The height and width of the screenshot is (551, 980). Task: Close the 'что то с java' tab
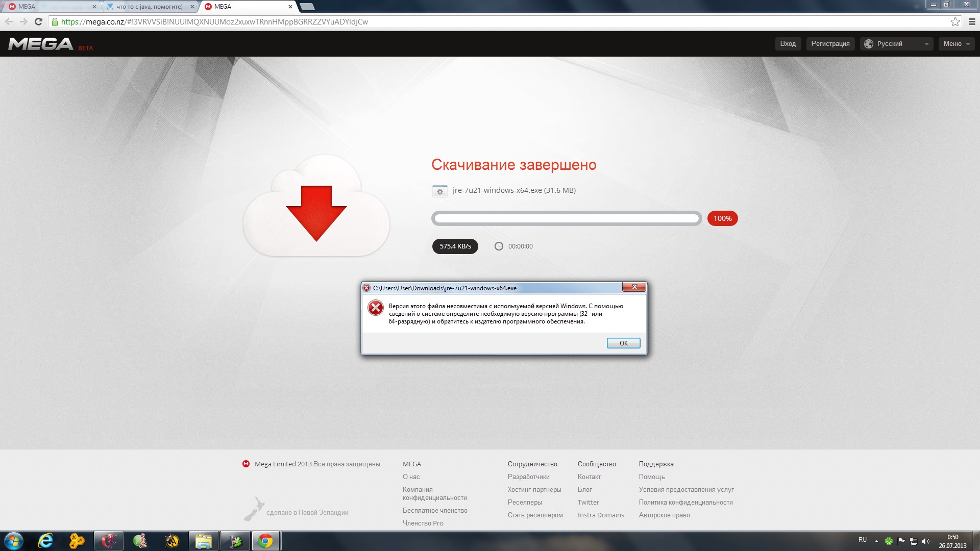pos(192,7)
